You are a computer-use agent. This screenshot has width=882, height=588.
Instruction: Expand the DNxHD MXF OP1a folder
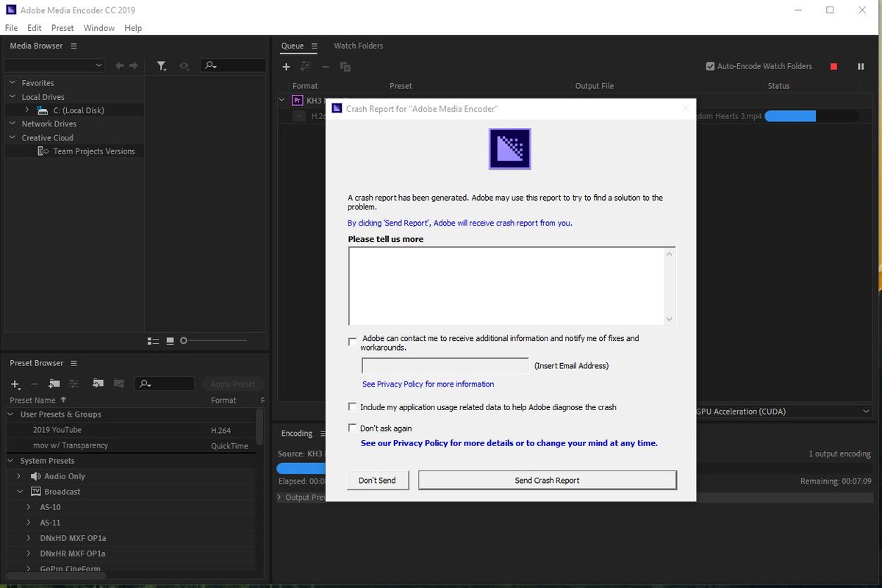pos(29,538)
